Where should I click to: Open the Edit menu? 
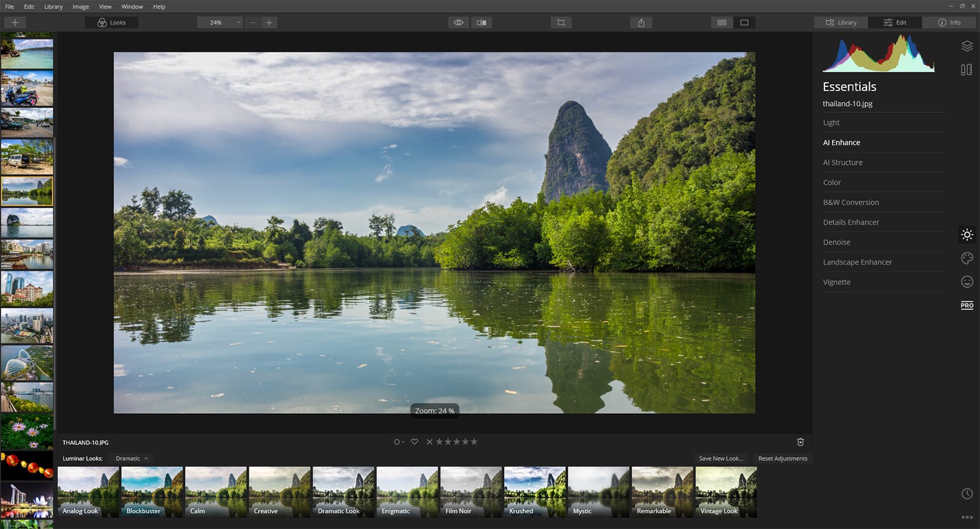point(29,7)
